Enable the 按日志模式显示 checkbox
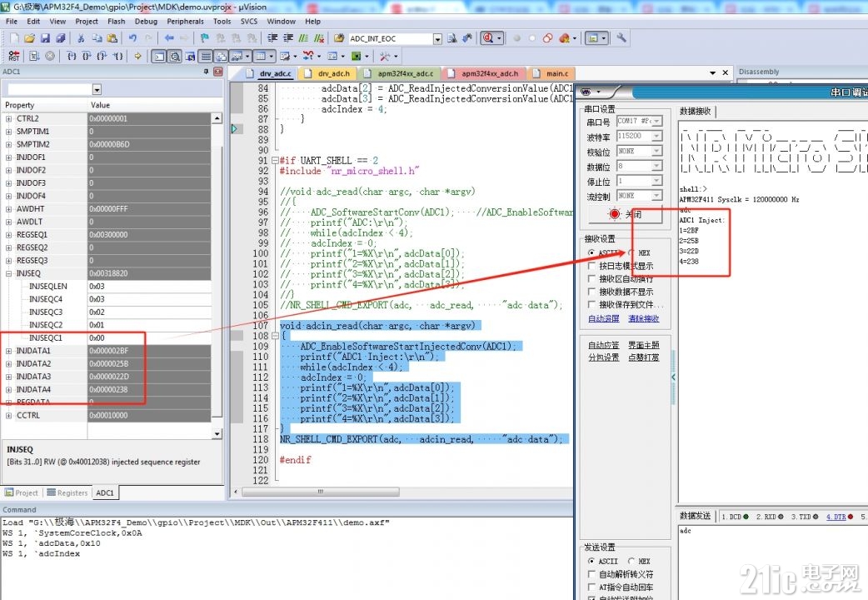The width and height of the screenshot is (868, 600). pos(591,266)
